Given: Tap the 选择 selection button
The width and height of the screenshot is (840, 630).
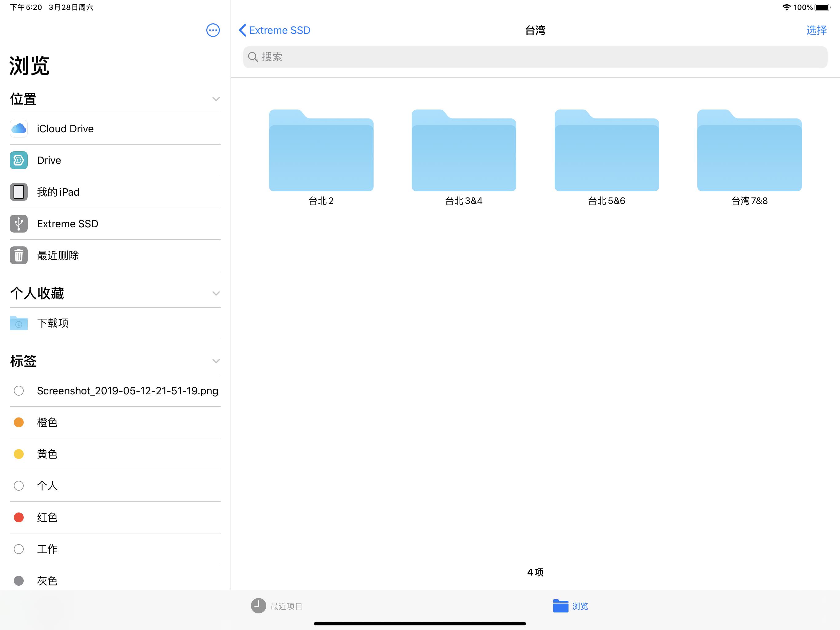Looking at the screenshot, I should pos(816,30).
